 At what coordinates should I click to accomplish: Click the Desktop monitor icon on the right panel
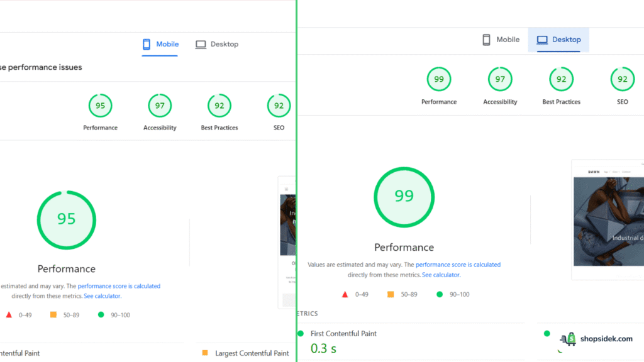(541, 40)
